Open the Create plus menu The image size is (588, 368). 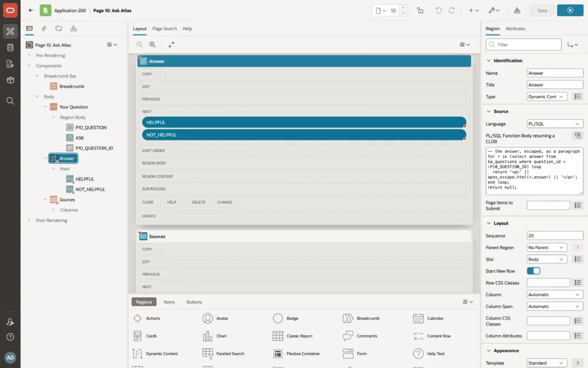[x=474, y=10]
